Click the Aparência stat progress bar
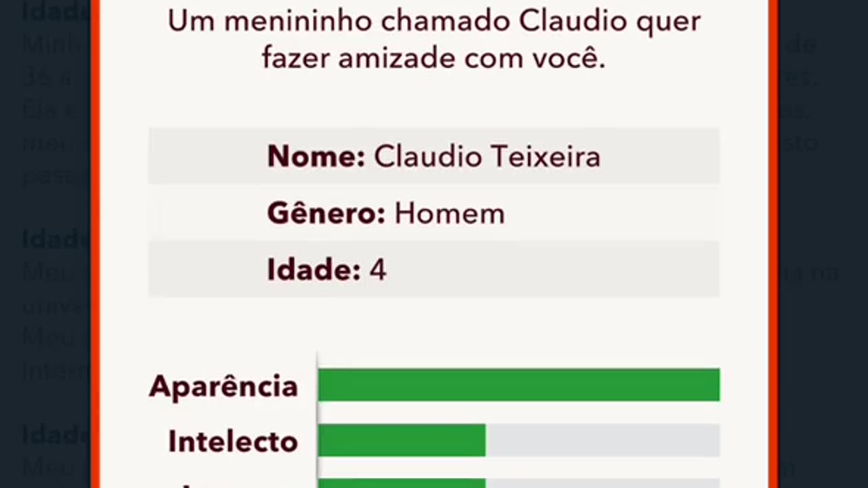Screen dimensions: 868x488 coord(518,385)
